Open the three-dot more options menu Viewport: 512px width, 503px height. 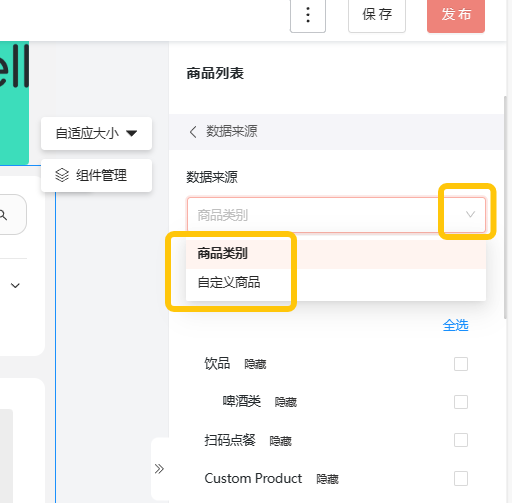[x=308, y=15]
